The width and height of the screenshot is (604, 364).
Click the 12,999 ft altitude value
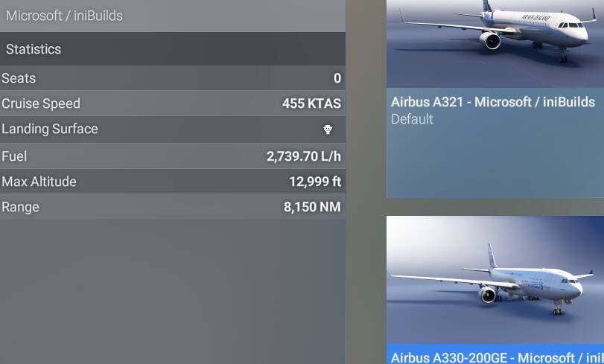[315, 182]
